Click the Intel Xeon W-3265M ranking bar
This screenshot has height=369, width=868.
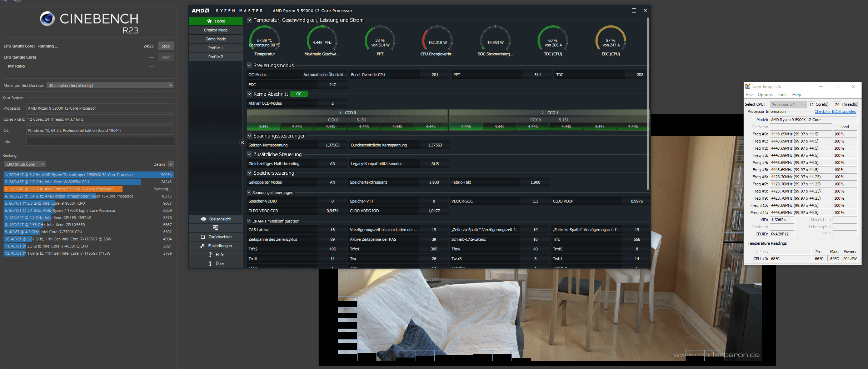click(72, 182)
